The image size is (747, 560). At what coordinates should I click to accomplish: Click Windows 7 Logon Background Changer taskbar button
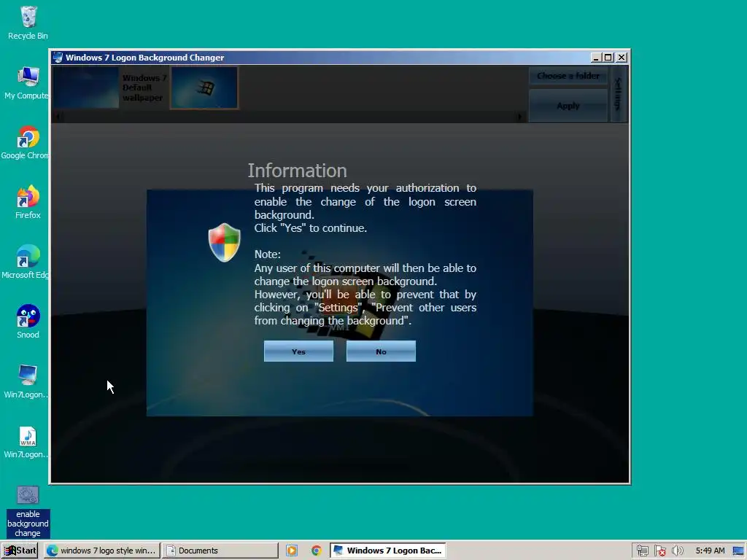[x=388, y=551]
